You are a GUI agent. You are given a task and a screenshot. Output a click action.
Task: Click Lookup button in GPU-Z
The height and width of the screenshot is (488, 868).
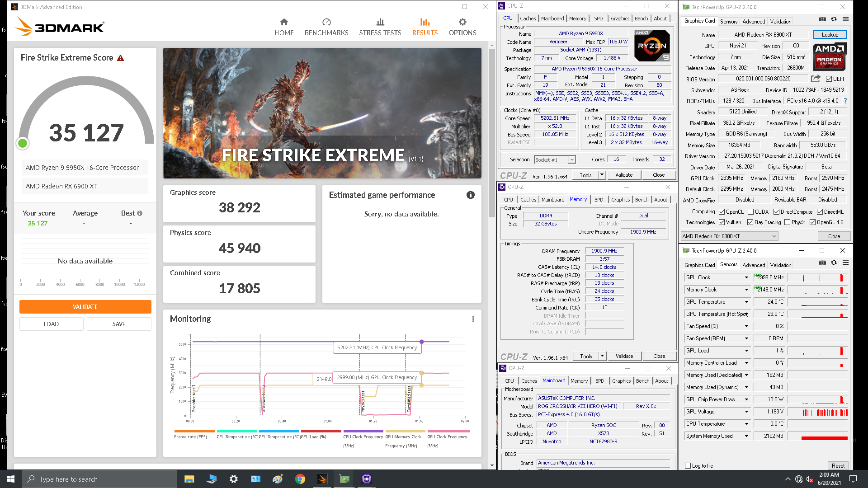830,35
